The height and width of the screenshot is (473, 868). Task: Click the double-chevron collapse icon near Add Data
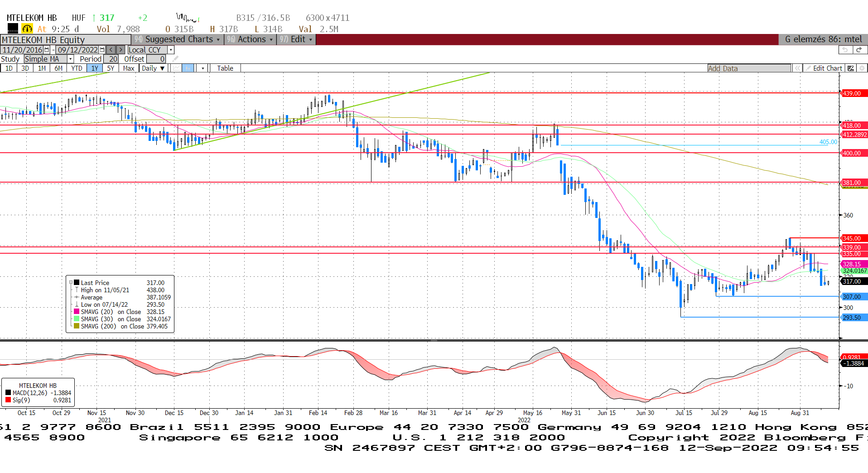(797, 68)
